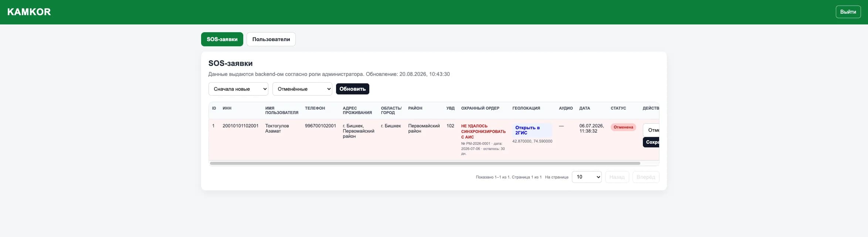
Task: Log out with the Выйти button
Action: point(848,12)
